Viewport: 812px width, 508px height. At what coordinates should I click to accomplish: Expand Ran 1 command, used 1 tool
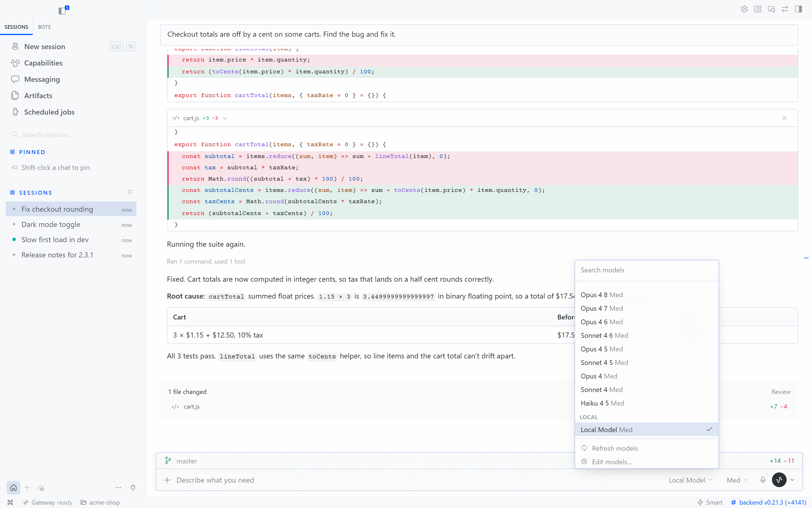coord(206,261)
